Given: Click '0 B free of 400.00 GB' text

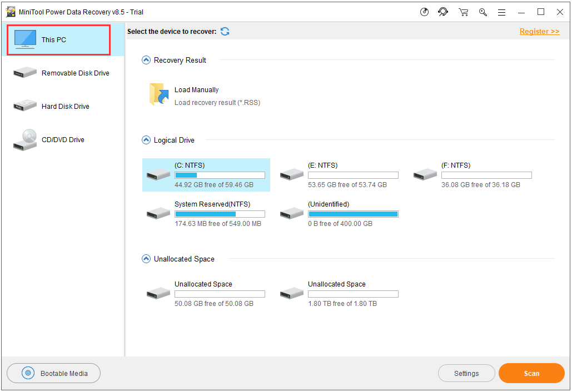Looking at the screenshot, I should pyautogui.click(x=340, y=224).
